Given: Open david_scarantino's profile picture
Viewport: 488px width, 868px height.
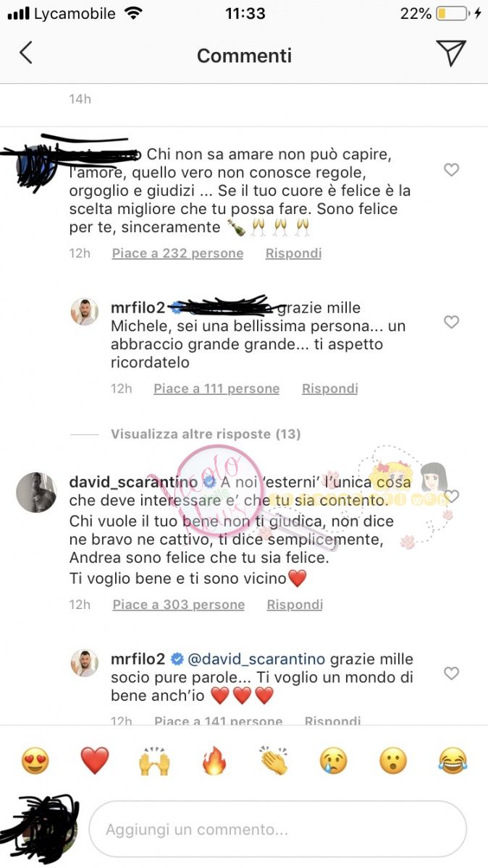Looking at the screenshot, I should [x=35, y=493].
